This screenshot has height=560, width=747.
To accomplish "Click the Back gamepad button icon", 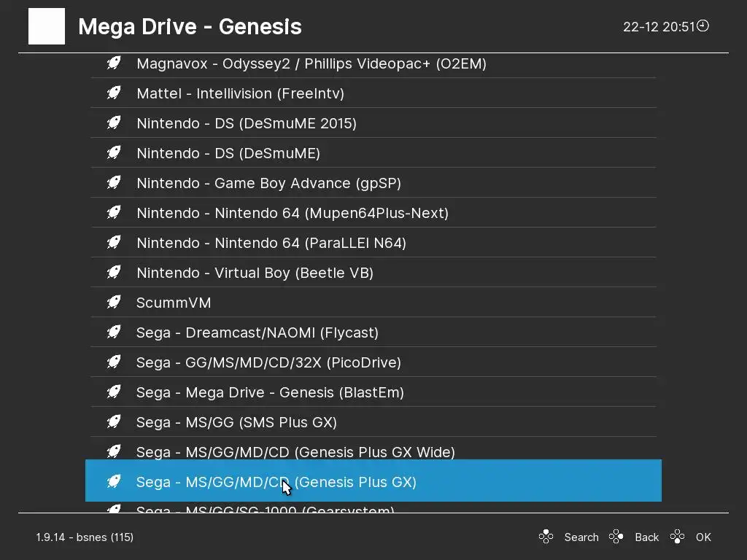I will (x=616, y=537).
